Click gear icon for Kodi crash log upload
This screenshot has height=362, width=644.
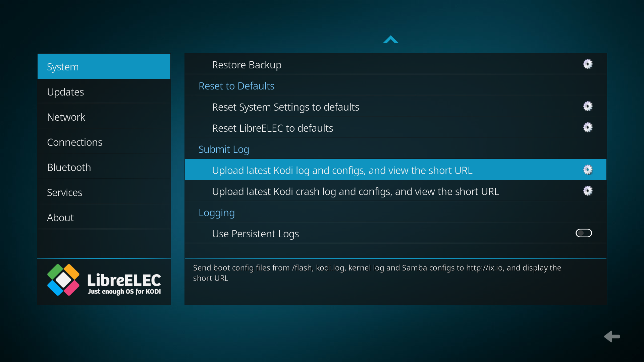[x=588, y=191]
